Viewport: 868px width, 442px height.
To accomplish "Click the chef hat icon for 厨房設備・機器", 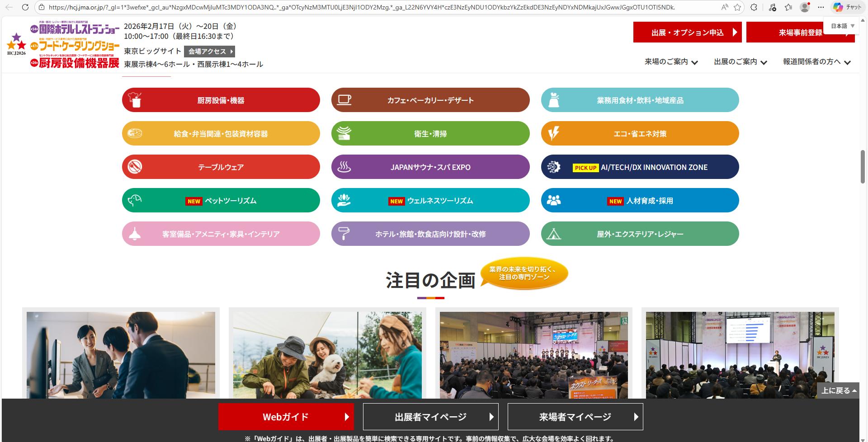I will [x=135, y=100].
